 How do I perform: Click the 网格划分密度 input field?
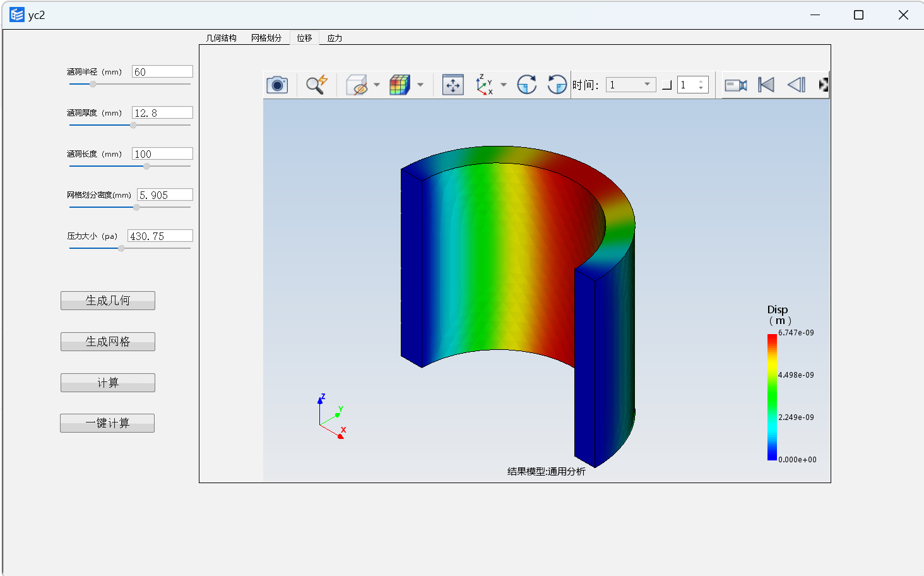pos(165,195)
